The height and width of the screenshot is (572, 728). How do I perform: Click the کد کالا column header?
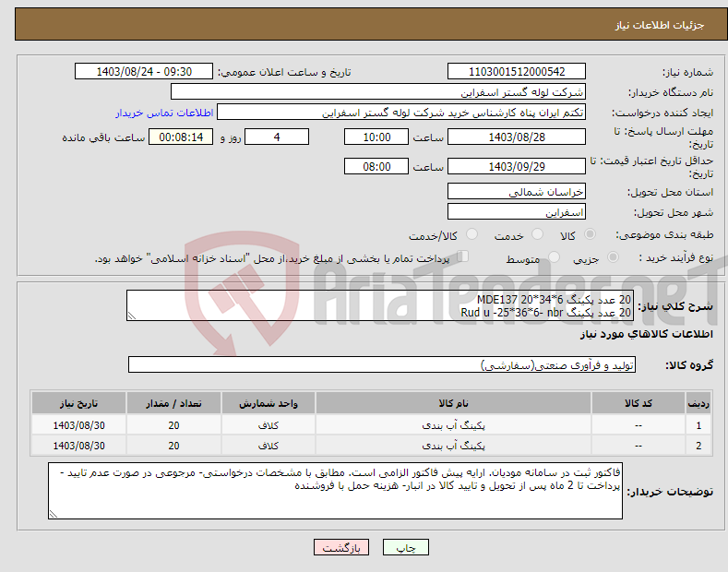pyautogui.click(x=638, y=403)
